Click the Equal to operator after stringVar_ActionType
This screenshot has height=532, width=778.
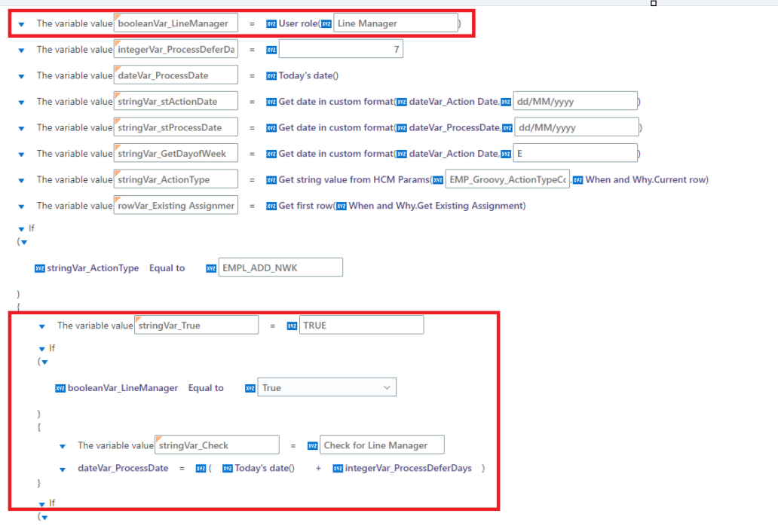[167, 268]
